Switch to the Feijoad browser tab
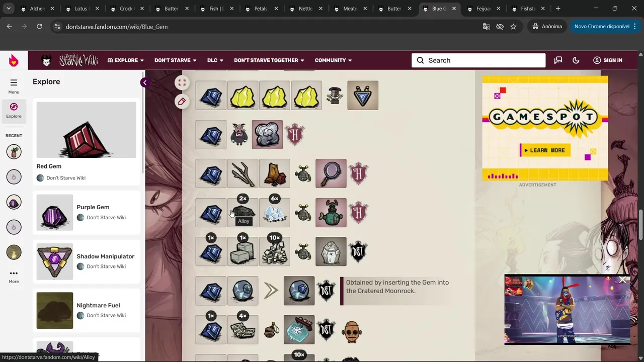 [483, 9]
